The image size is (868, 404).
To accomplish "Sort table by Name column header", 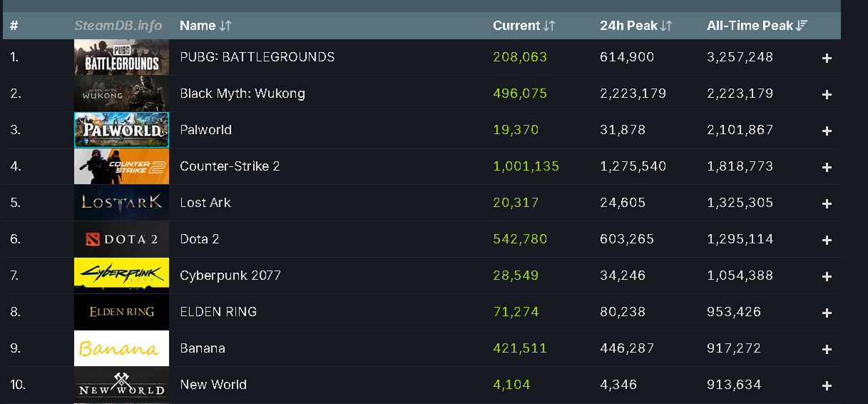I will (205, 26).
